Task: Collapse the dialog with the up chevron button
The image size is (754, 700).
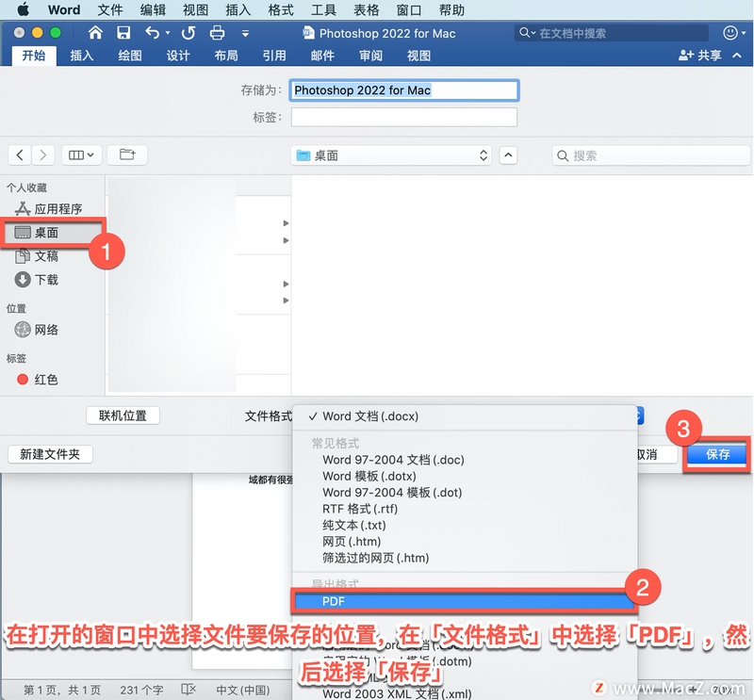Action: 508,155
